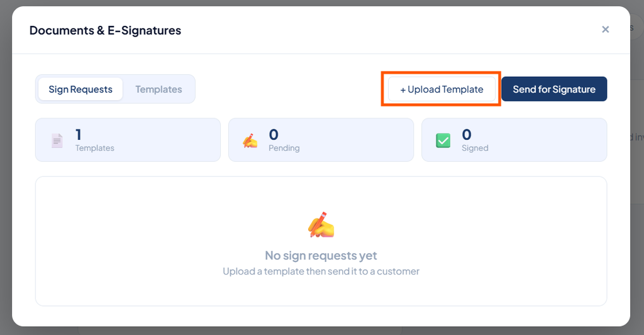Screen dimensions: 644x335
Task: Open the Templates count card
Action: point(128,140)
